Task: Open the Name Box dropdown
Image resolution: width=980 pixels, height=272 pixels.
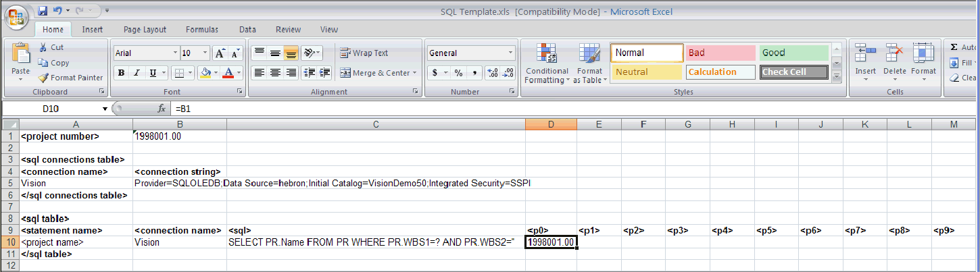Action: [105, 109]
